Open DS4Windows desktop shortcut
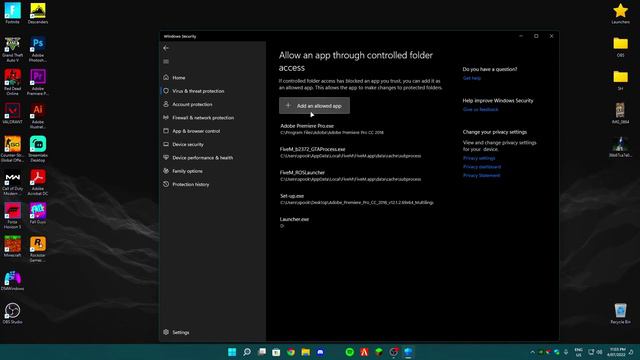This screenshot has width=640, height=360. click(x=12, y=280)
